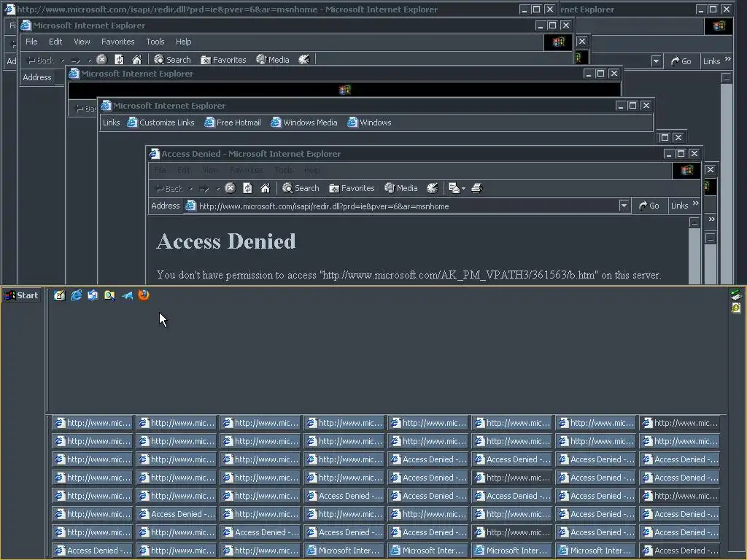
Task: Open File menu in second Internet Explorer window
Action: point(31,42)
